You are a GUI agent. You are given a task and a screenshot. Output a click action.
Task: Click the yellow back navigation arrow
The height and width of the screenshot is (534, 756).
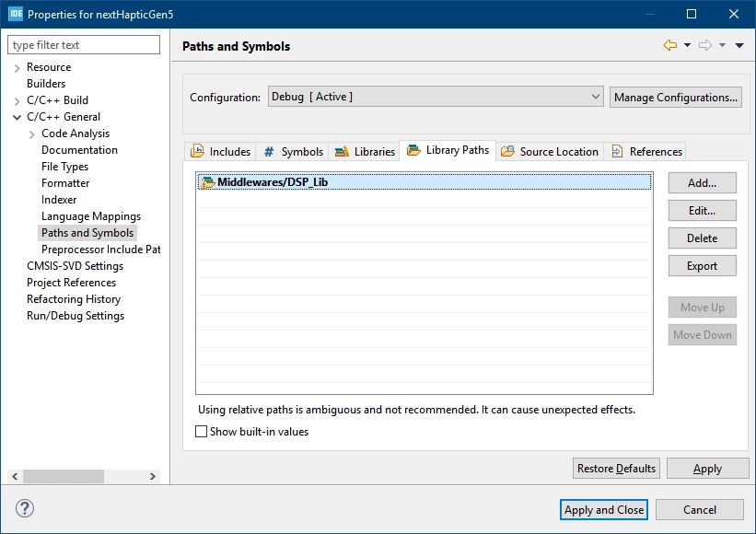point(669,45)
